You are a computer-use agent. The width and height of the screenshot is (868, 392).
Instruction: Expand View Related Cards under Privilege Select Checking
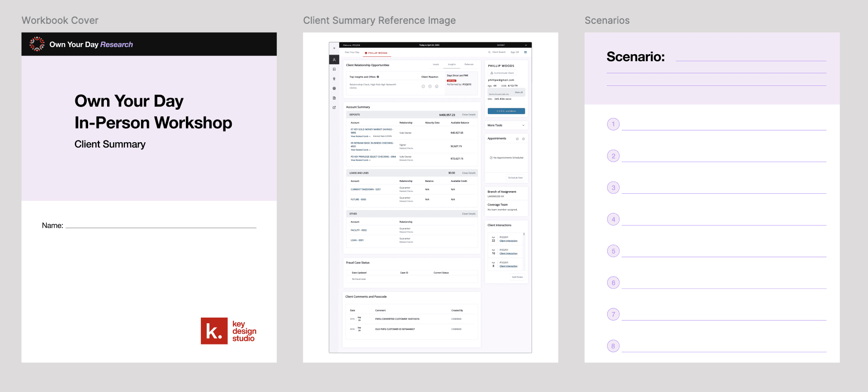coord(360,160)
